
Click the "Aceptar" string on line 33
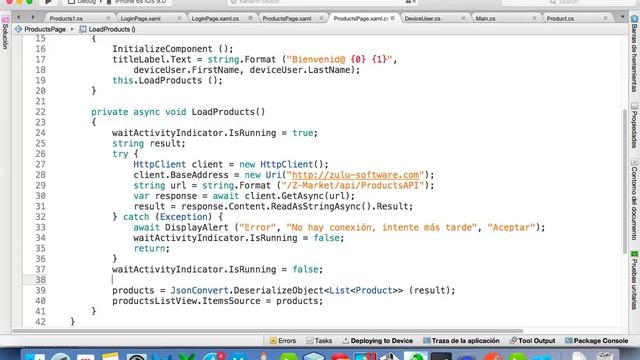[511, 227]
